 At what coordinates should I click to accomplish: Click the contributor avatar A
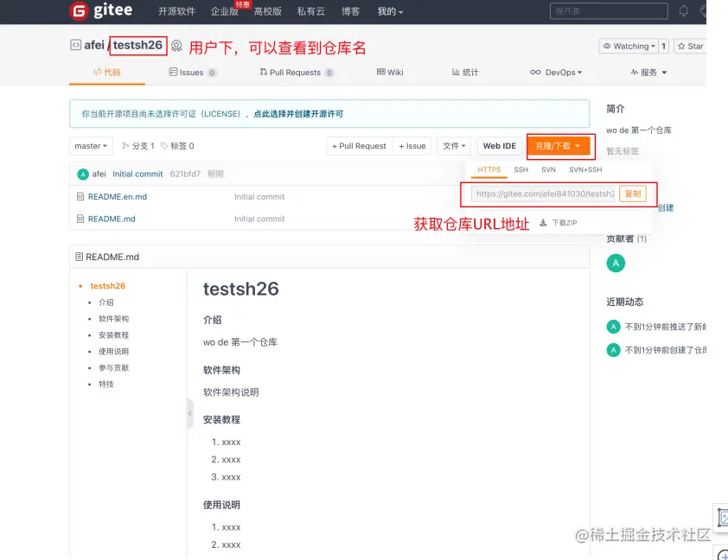(616, 263)
